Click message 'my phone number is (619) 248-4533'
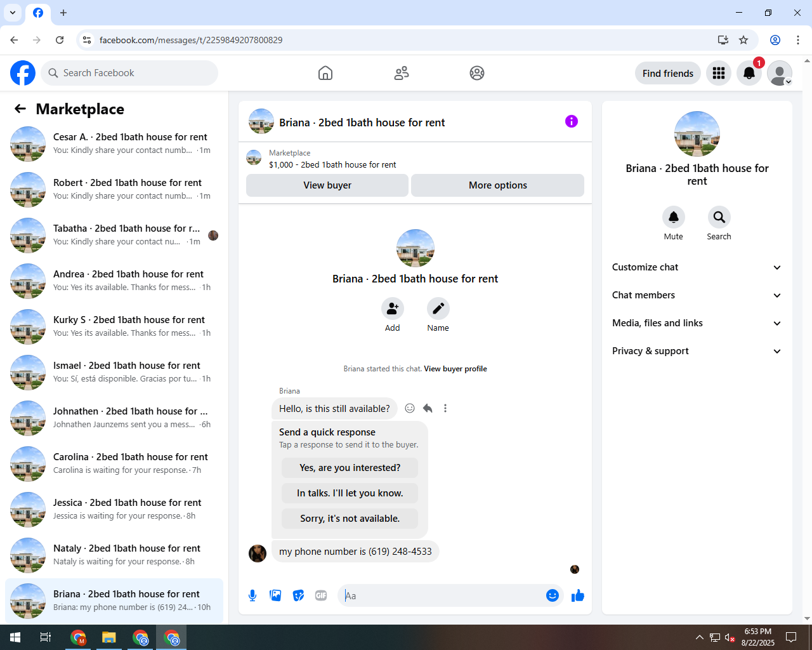 click(x=355, y=552)
